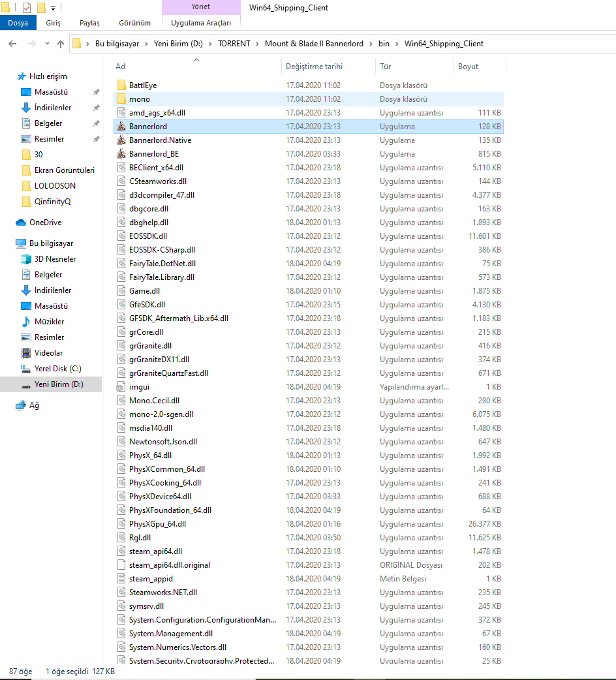This screenshot has height=680, width=616.
Task: Select the GFSDK_Aftermath_Lib.x64.dll file
Action: point(309,318)
